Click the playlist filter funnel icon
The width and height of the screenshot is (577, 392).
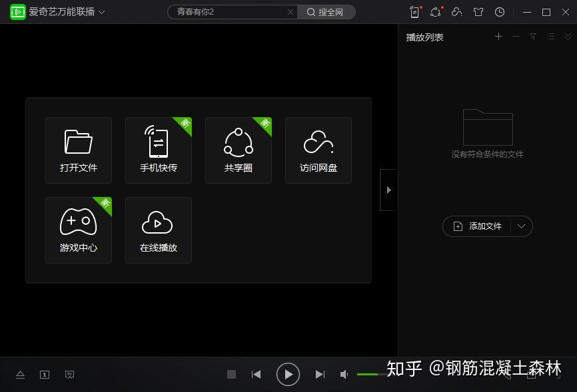coord(533,37)
